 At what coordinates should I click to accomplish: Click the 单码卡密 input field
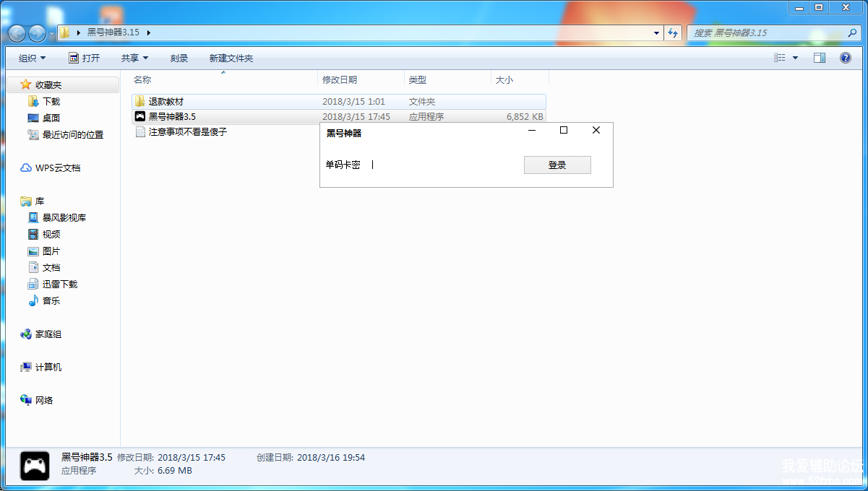pyautogui.click(x=441, y=165)
